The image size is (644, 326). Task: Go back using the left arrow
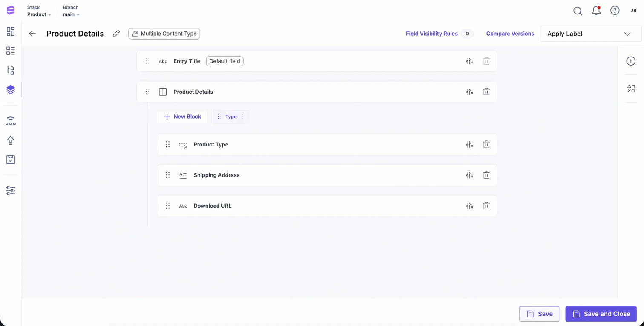coord(32,34)
